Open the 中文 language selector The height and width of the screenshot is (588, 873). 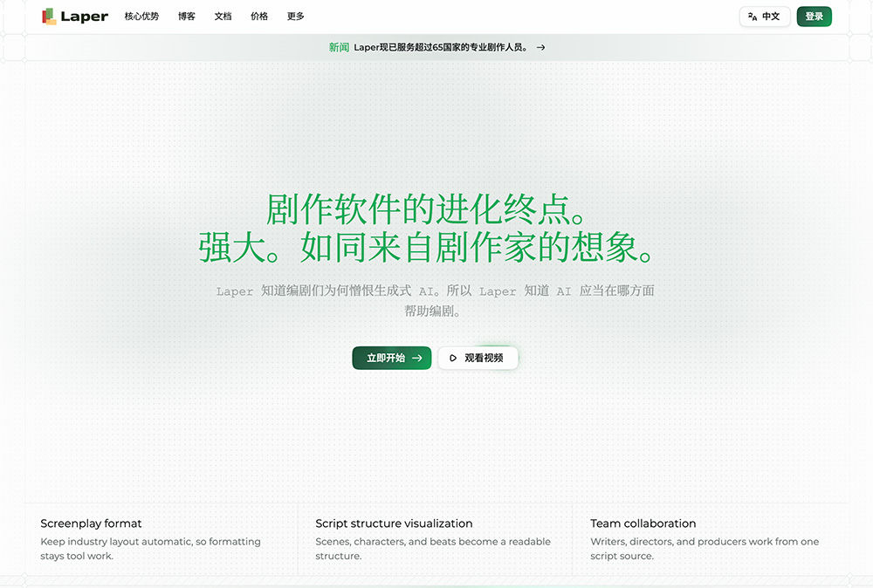(765, 17)
